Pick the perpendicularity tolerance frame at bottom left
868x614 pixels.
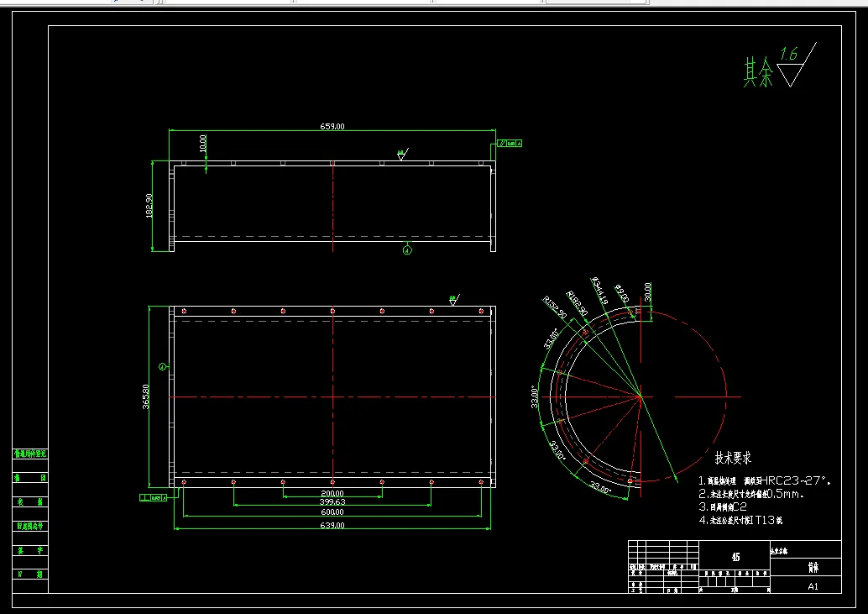point(154,498)
